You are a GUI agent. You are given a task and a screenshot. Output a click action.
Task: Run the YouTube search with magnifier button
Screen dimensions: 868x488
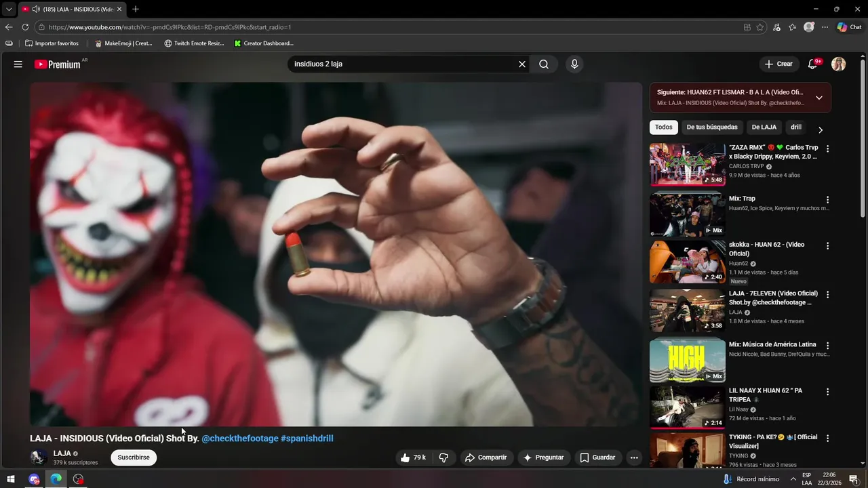(x=544, y=64)
